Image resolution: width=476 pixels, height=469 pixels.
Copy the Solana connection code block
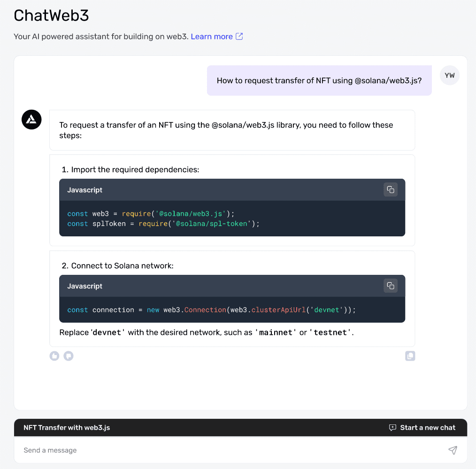pyautogui.click(x=390, y=286)
